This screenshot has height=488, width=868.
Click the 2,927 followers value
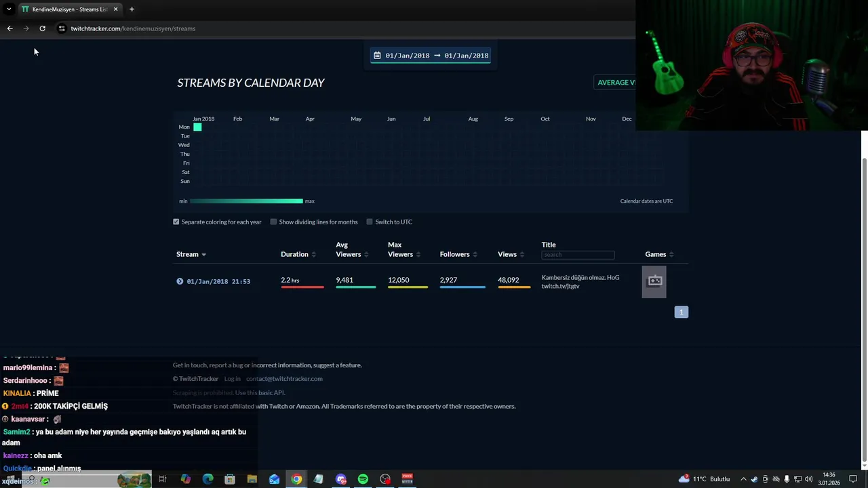pyautogui.click(x=448, y=280)
